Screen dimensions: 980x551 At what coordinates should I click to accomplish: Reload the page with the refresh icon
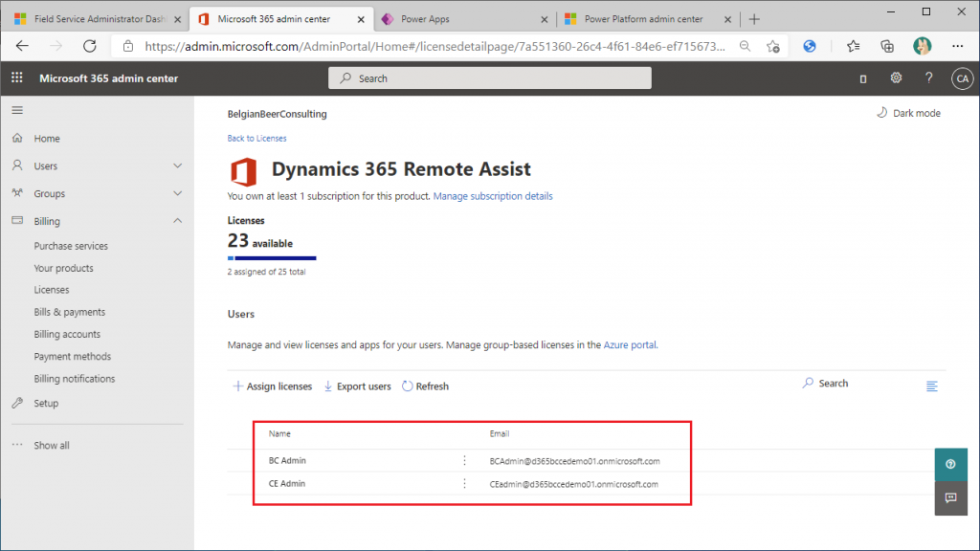point(90,46)
